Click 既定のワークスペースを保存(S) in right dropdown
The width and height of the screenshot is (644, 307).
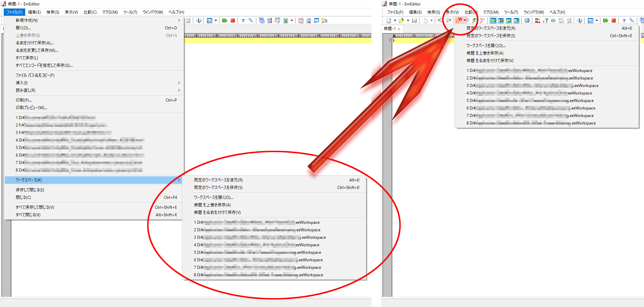click(491, 35)
